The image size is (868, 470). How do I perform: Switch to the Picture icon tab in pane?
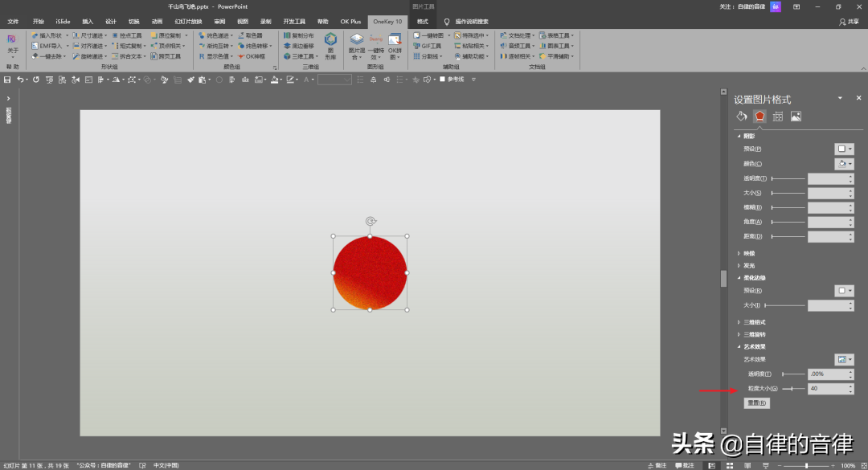click(x=796, y=116)
